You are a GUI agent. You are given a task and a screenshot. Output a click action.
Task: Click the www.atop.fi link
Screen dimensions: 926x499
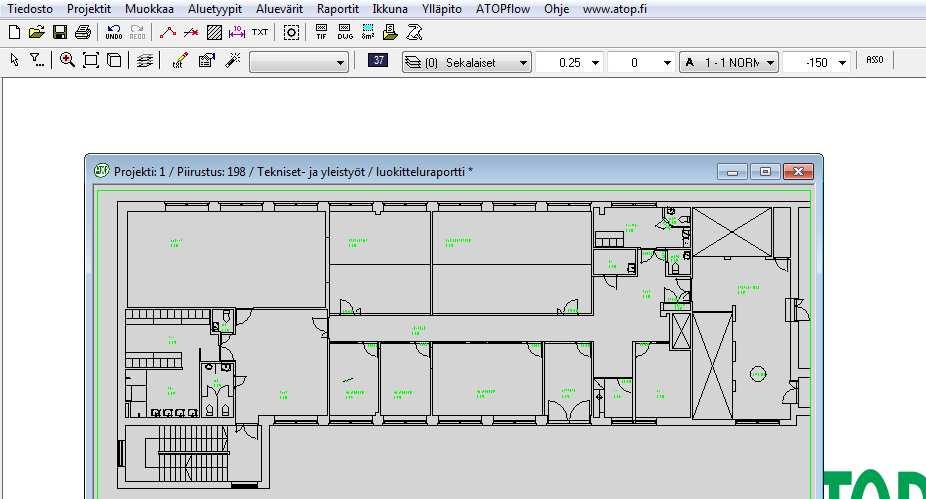tap(614, 9)
